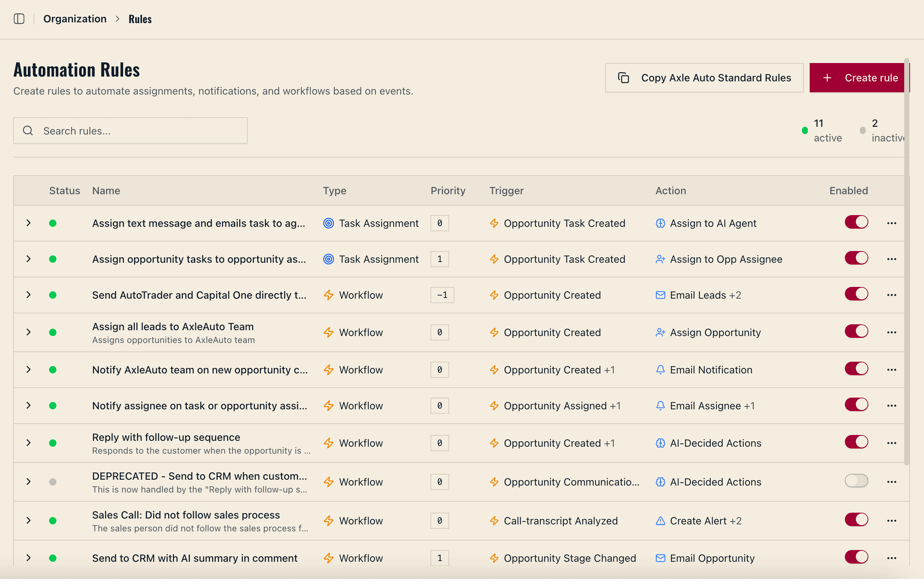
Task: Click Copy Axle Auto Standard Rules button
Action: (x=704, y=78)
